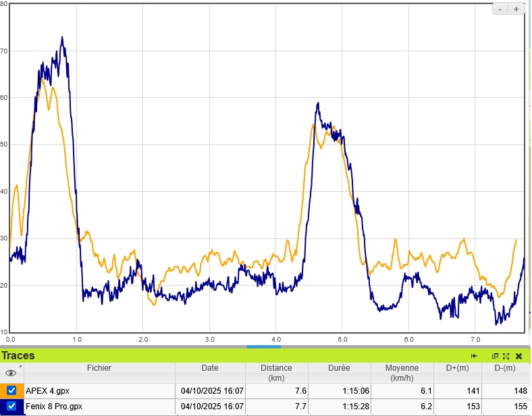Detach the Traces panel into a window
This screenshot has width=532, height=416.
pyautogui.click(x=495, y=356)
